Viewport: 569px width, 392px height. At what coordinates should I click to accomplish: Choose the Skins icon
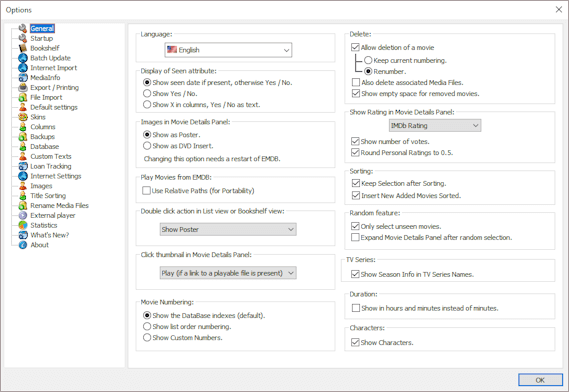pos(23,117)
